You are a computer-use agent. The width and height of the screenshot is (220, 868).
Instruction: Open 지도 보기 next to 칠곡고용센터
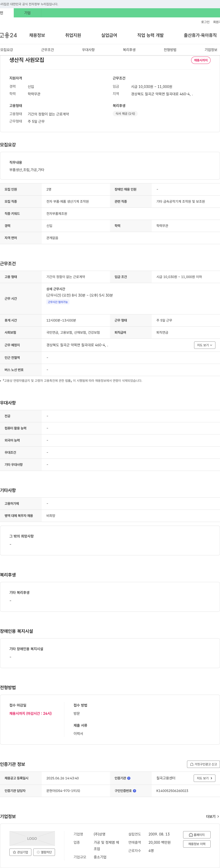[x=204, y=778]
